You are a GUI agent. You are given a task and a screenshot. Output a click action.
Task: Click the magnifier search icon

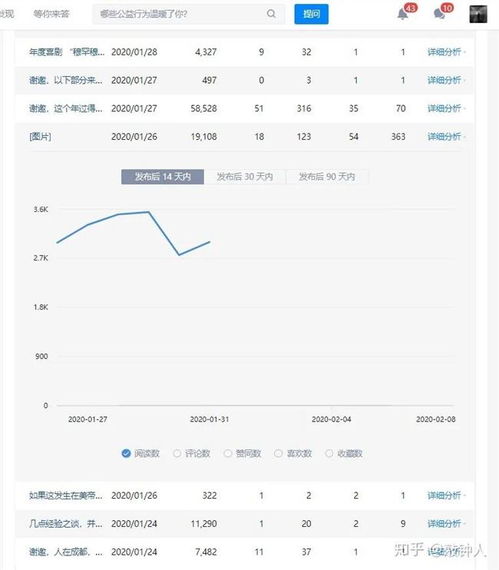click(271, 14)
